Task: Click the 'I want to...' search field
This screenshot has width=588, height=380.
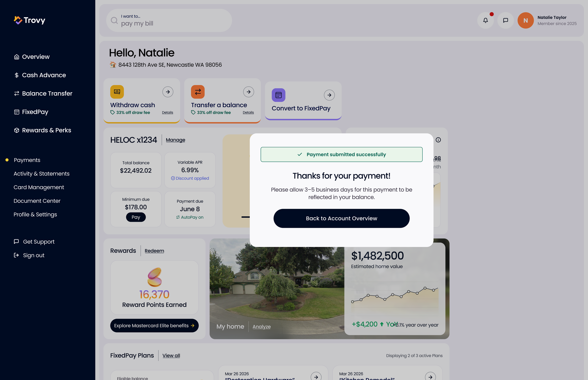Action: tap(169, 20)
